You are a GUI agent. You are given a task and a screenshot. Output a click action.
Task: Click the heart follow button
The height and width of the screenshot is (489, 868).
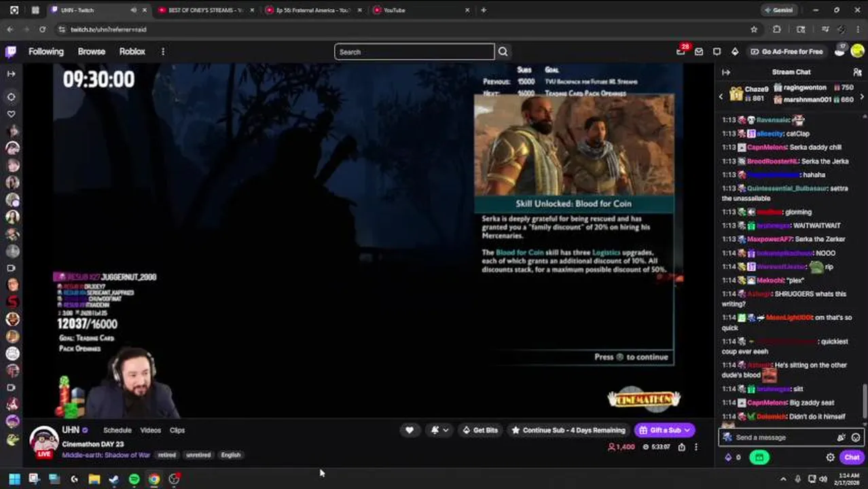pyautogui.click(x=409, y=430)
